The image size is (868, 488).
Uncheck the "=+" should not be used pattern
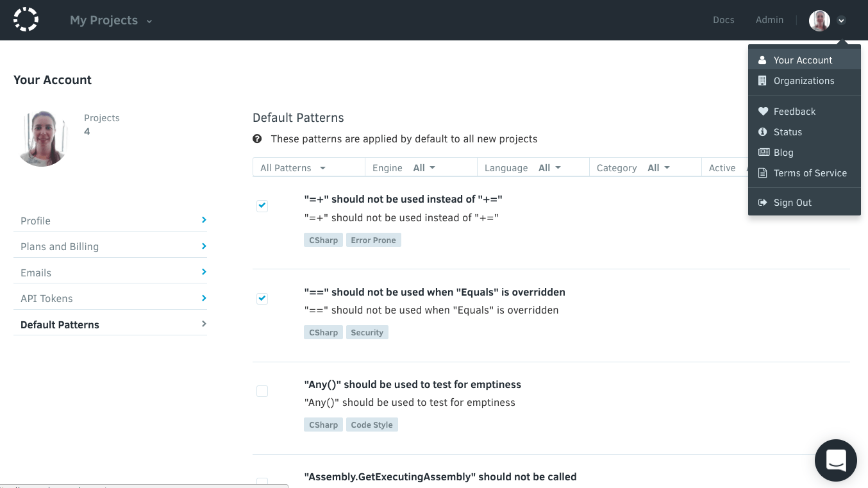(x=262, y=206)
